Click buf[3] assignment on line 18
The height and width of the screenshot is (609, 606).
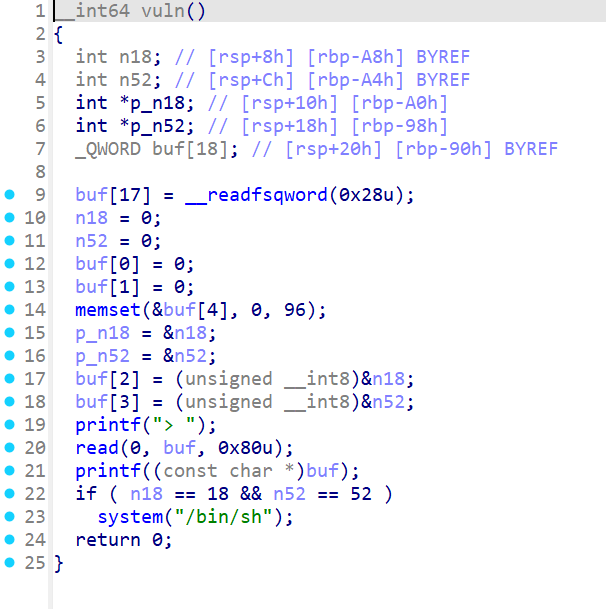(107, 402)
